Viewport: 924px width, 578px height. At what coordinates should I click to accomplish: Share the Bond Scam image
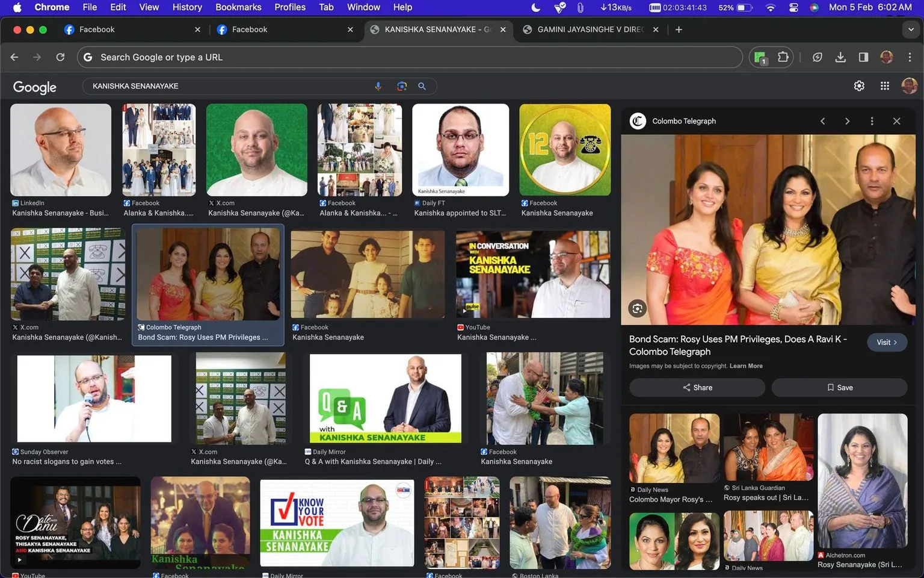(697, 388)
